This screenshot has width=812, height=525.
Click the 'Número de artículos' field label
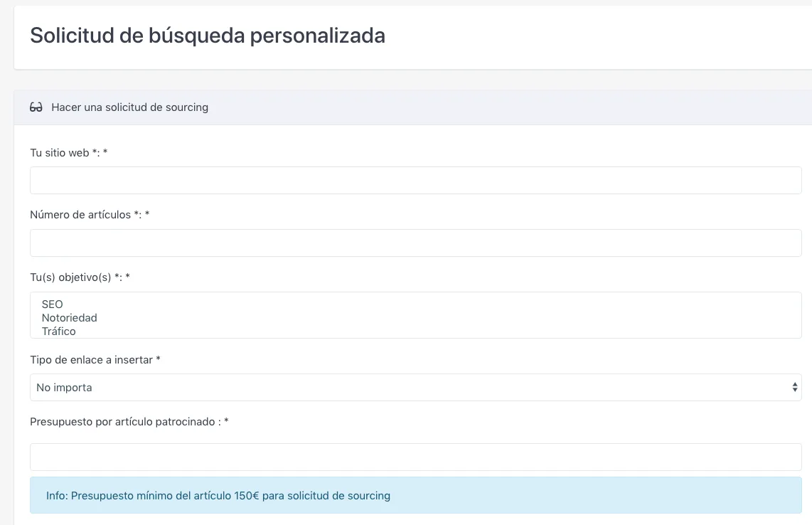click(80, 215)
